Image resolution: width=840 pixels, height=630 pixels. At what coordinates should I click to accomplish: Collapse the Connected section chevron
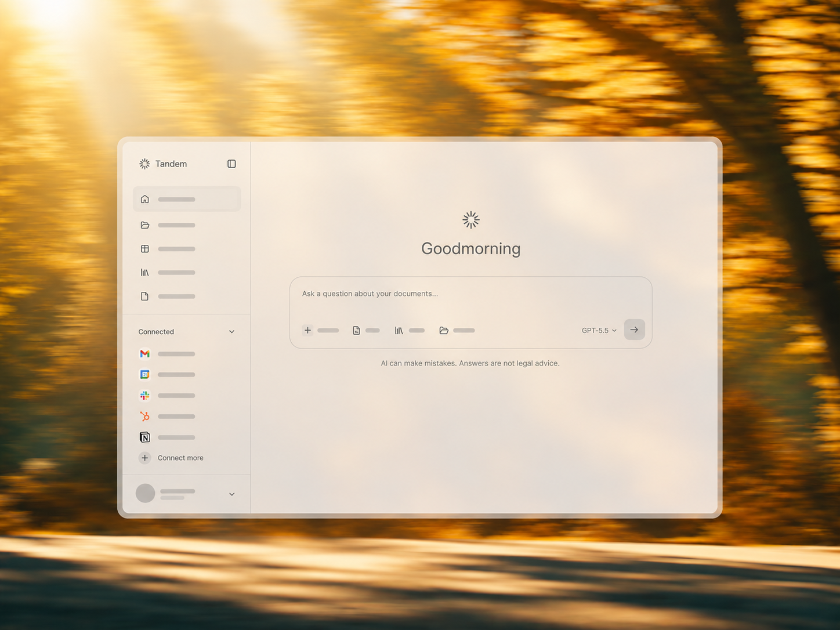231,332
